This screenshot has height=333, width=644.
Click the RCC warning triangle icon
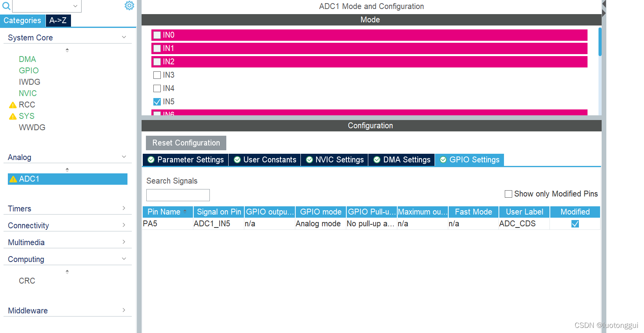[13, 105]
